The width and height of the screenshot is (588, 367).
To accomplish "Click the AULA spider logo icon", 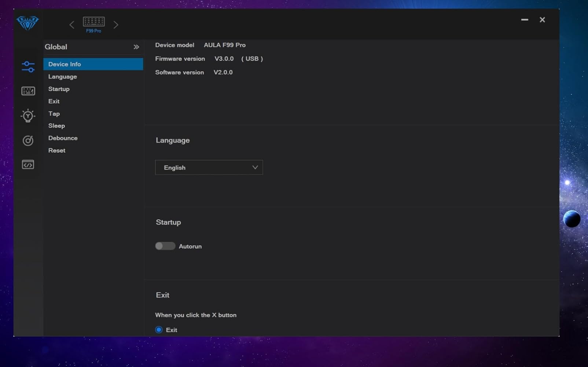I will [x=27, y=23].
